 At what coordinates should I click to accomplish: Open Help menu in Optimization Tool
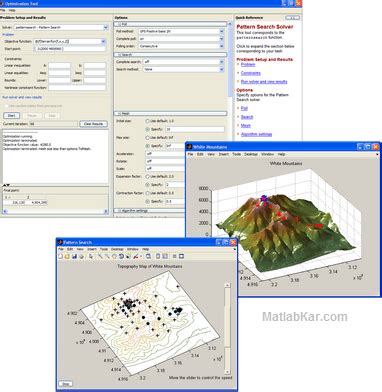coord(12,10)
